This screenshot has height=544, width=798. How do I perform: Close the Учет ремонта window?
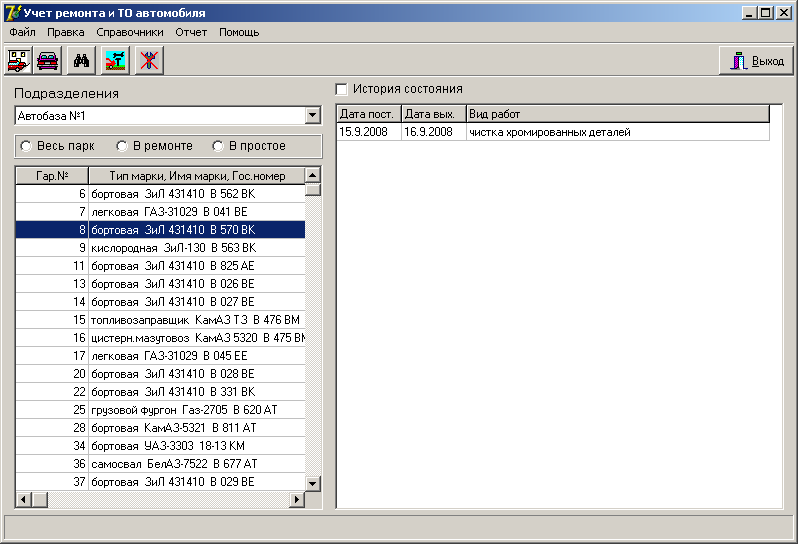coord(784,13)
